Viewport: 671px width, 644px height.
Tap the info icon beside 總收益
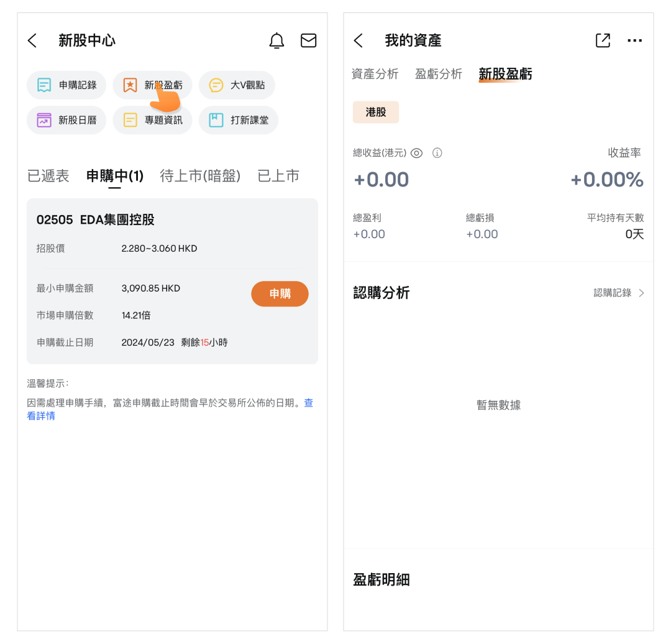pos(437,153)
